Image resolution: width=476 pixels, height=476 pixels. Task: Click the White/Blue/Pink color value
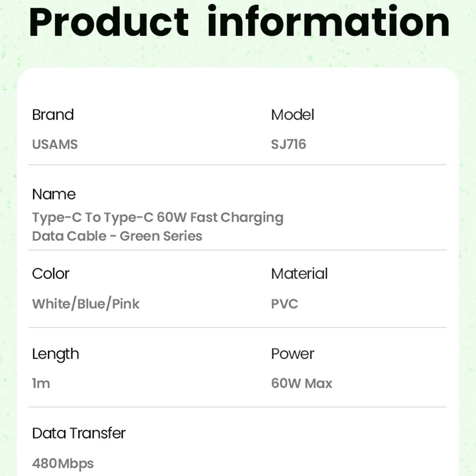point(86,304)
